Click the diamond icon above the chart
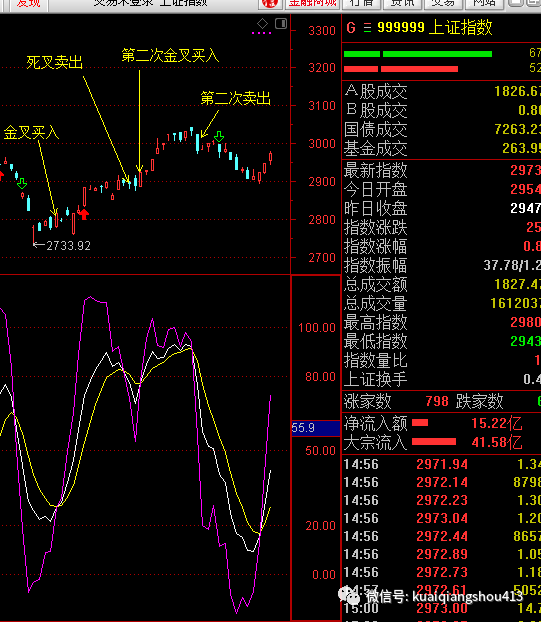This screenshot has height=622, width=541. pos(262,23)
